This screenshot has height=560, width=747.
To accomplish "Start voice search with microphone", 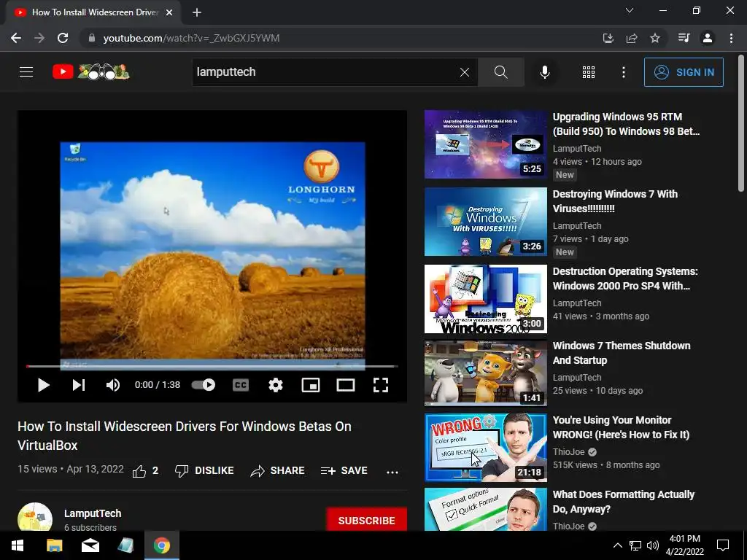I will coord(545,72).
